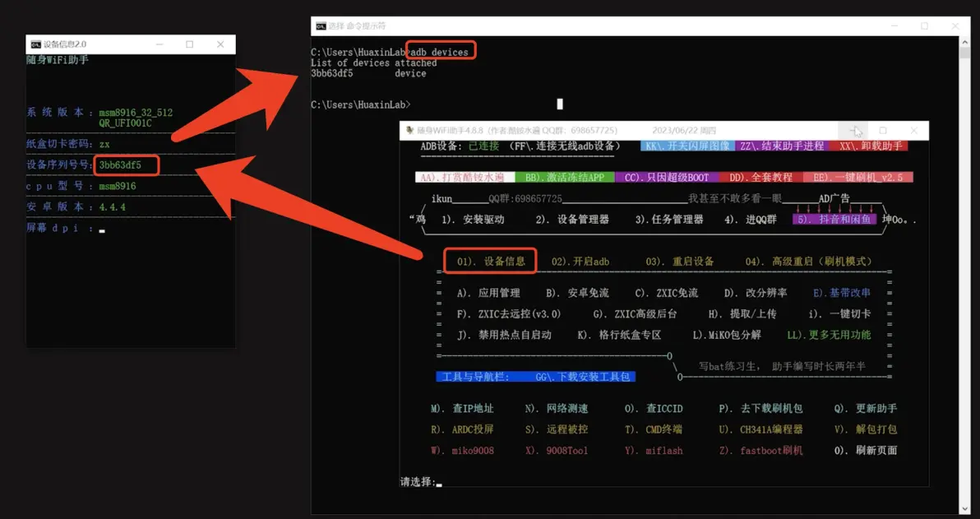The width and height of the screenshot is (980, 519).
Task: Click GG 下载安装工具包 in blue bar
Action: (x=583, y=377)
